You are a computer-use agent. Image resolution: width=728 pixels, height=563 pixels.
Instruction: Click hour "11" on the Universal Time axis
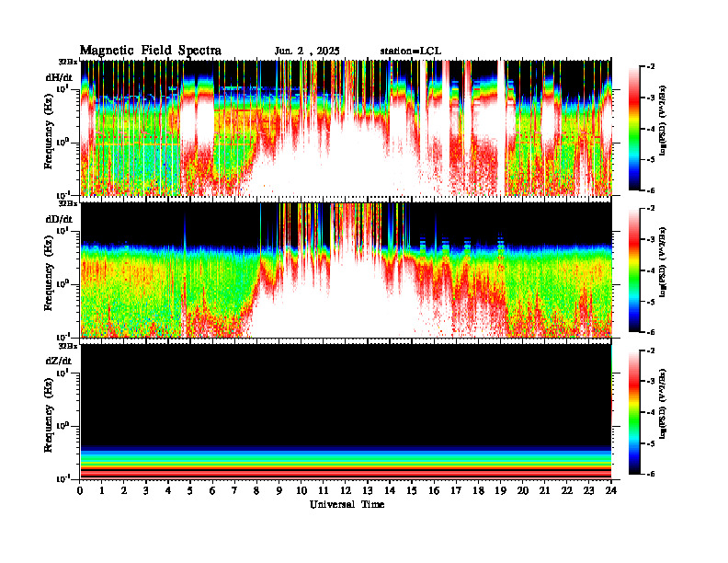click(x=324, y=491)
